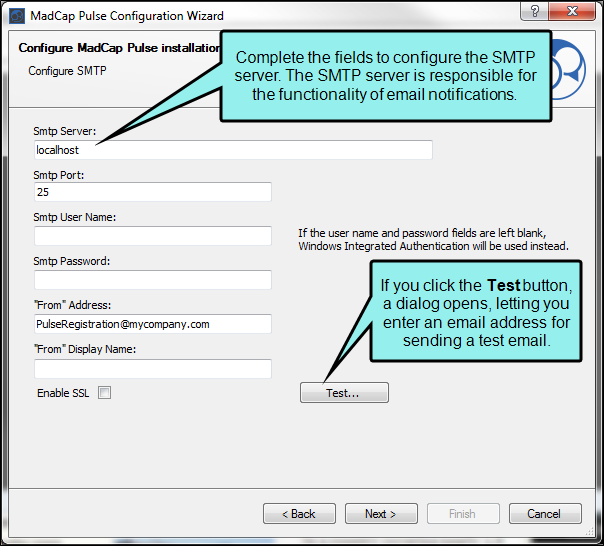Viewport: 604px width, 546px height.
Task: Click the window resize grip corner
Action: point(590,532)
